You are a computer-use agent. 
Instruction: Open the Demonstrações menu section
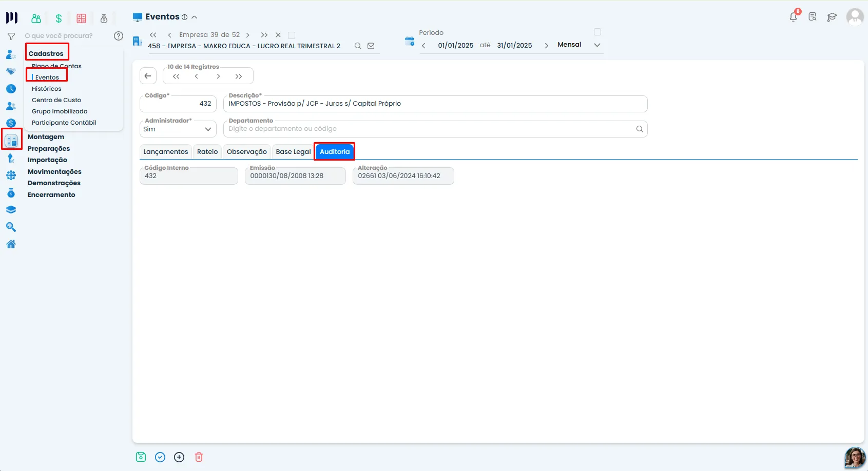(x=54, y=183)
